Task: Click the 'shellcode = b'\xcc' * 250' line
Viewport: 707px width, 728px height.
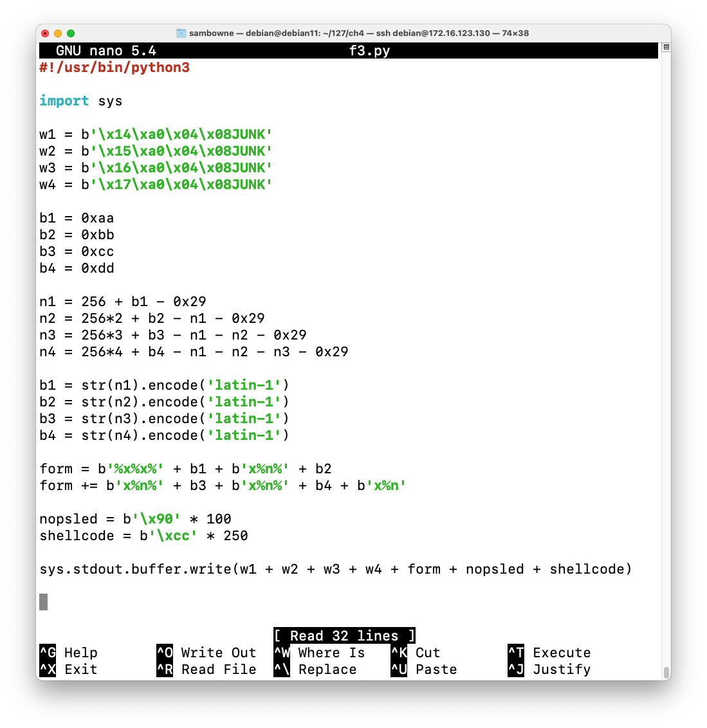Action: (x=143, y=535)
